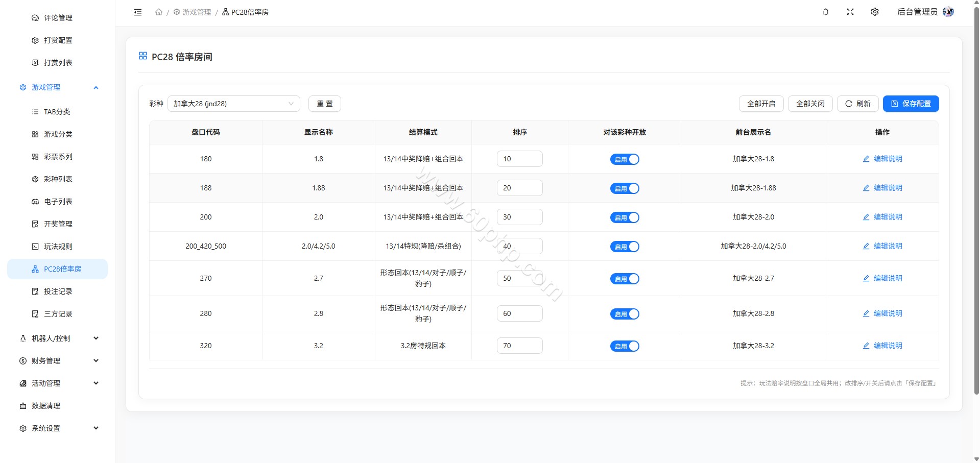The width and height of the screenshot is (980, 463).
Task: Expand the 财务管理 menu group
Action: coord(58,361)
